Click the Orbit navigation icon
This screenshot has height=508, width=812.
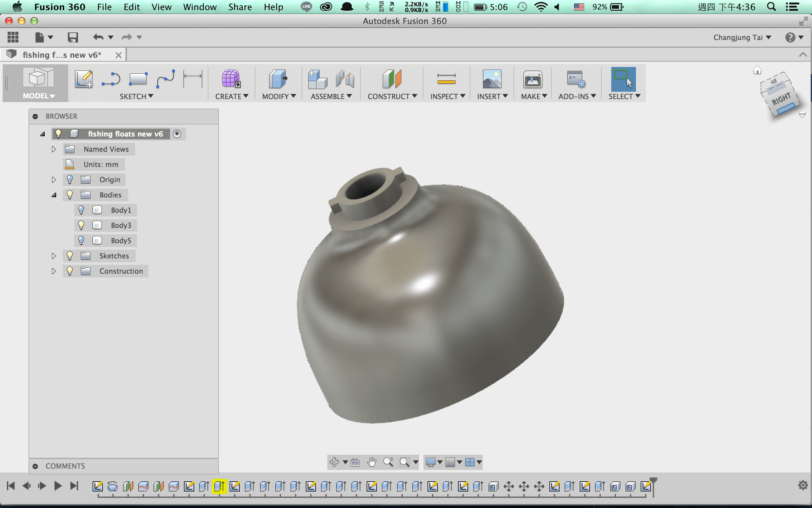point(334,462)
